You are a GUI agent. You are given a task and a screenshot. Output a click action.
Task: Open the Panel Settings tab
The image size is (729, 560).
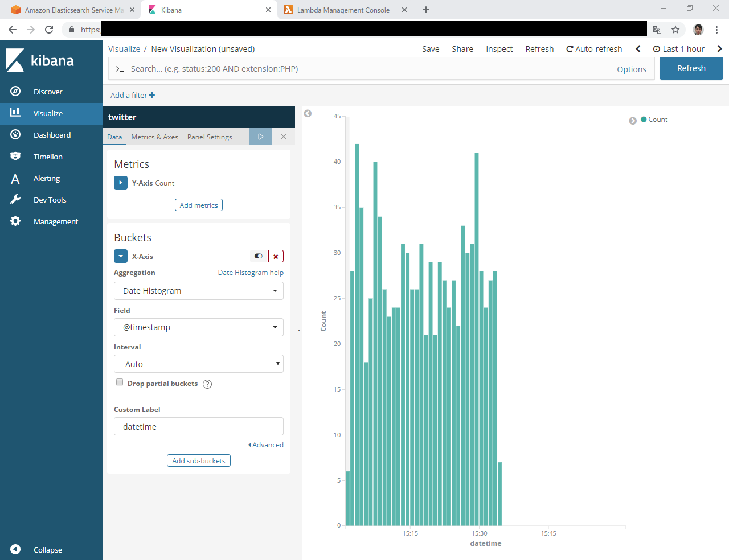click(210, 137)
